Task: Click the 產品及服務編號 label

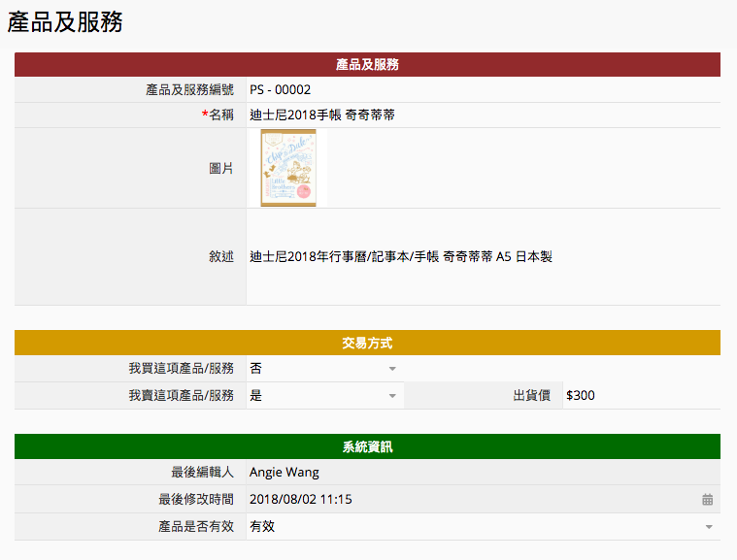Action: click(189, 89)
